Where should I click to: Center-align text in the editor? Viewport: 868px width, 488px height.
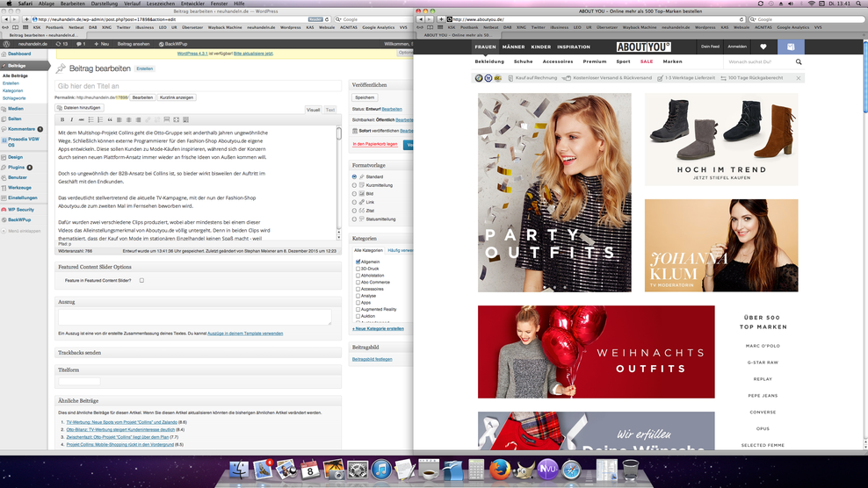pos(128,119)
